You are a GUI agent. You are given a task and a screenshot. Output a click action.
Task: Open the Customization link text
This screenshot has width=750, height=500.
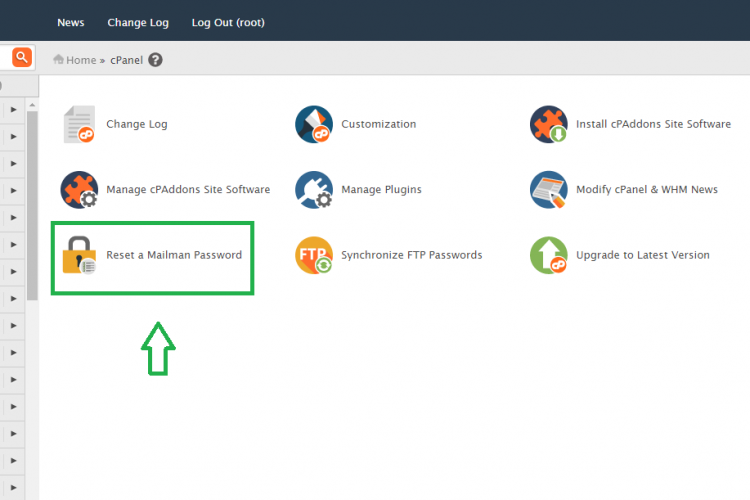[x=379, y=124]
